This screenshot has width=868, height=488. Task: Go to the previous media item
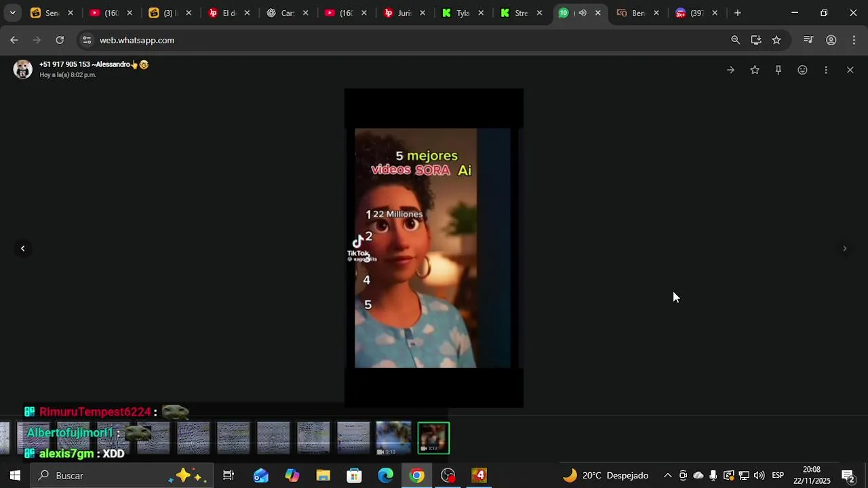click(x=22, y=249)
